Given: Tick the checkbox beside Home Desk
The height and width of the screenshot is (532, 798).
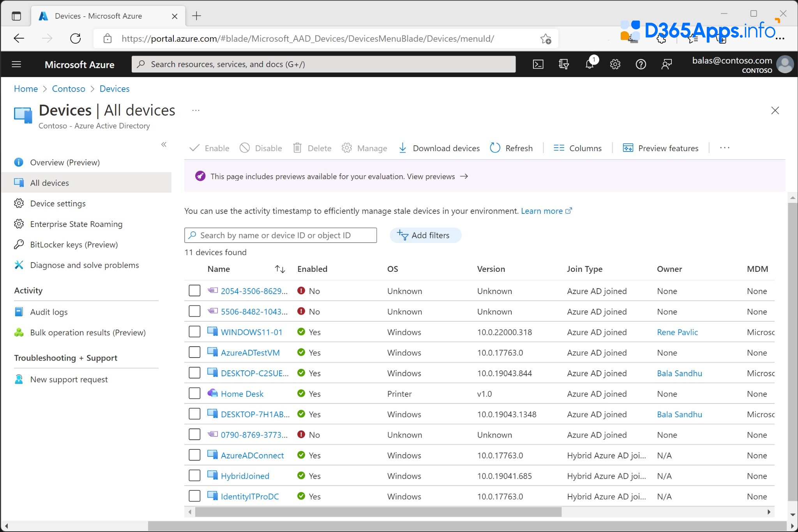Looking at the screenshot, I should [194, 393].
